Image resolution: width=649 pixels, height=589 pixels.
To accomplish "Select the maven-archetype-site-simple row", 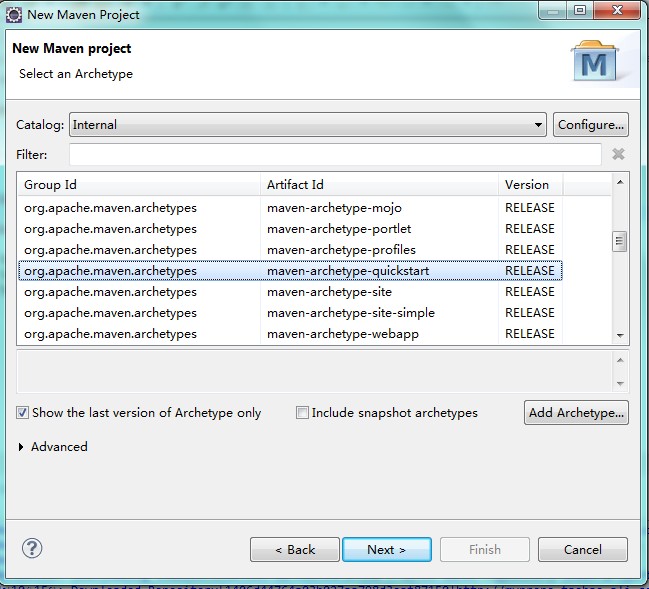I will tap(290, 313).
